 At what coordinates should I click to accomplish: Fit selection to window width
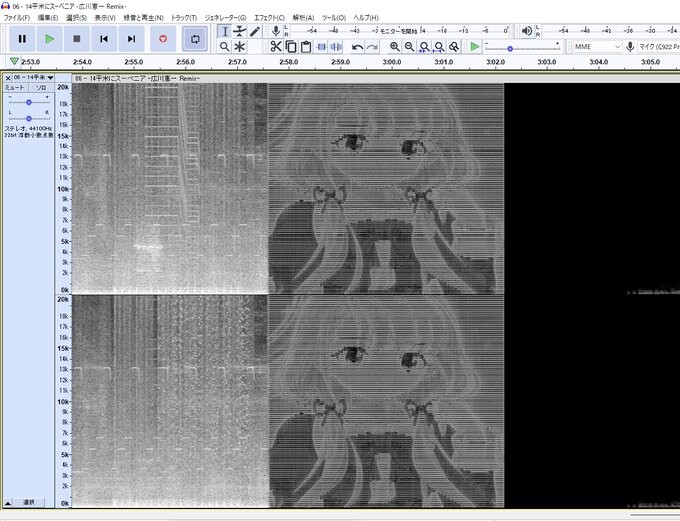click(x=424, y=46)
